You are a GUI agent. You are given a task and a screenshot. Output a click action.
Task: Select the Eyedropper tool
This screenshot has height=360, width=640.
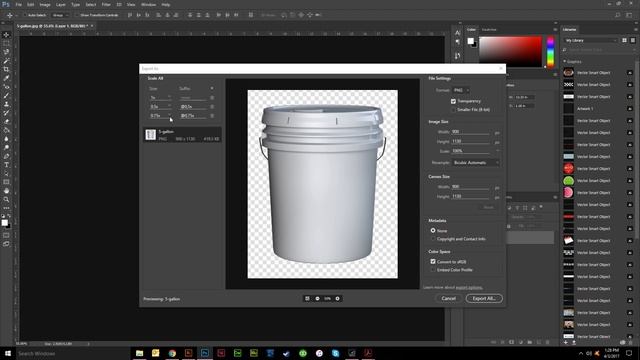6,78
